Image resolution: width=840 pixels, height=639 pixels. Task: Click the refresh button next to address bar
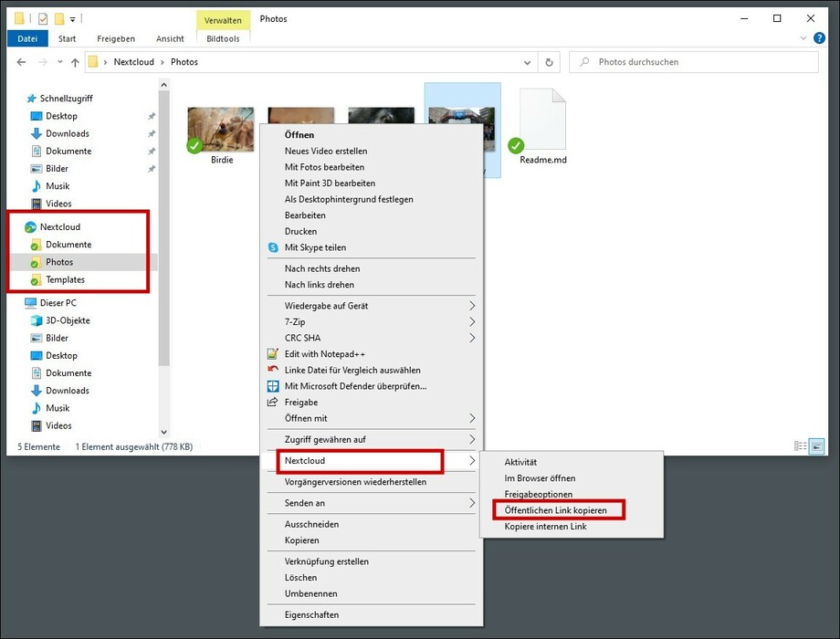tap(549, 62)
